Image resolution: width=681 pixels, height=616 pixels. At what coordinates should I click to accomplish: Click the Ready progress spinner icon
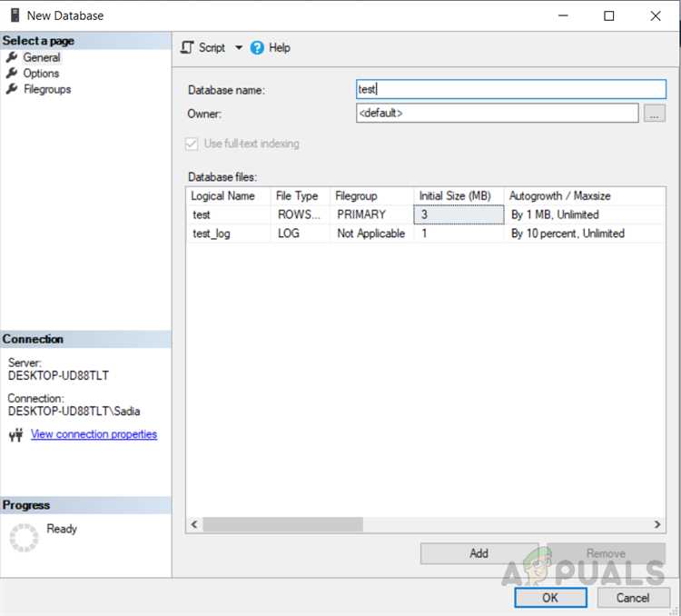click(24, 537)
